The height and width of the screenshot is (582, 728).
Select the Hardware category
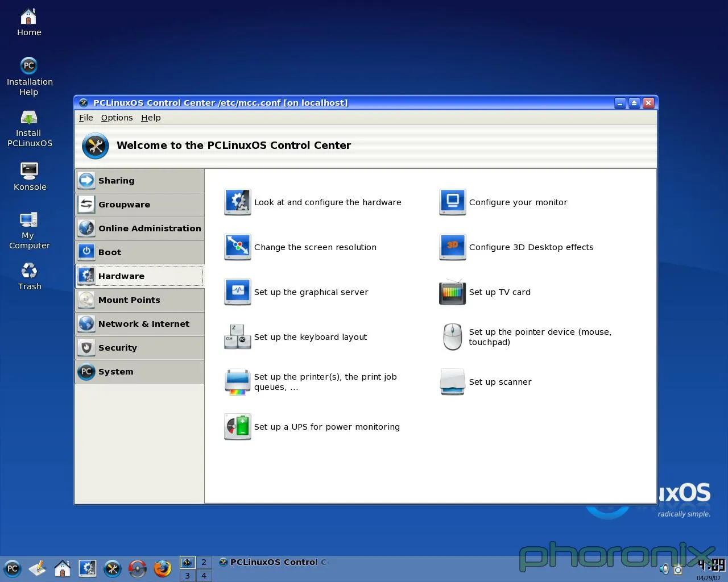140,276
